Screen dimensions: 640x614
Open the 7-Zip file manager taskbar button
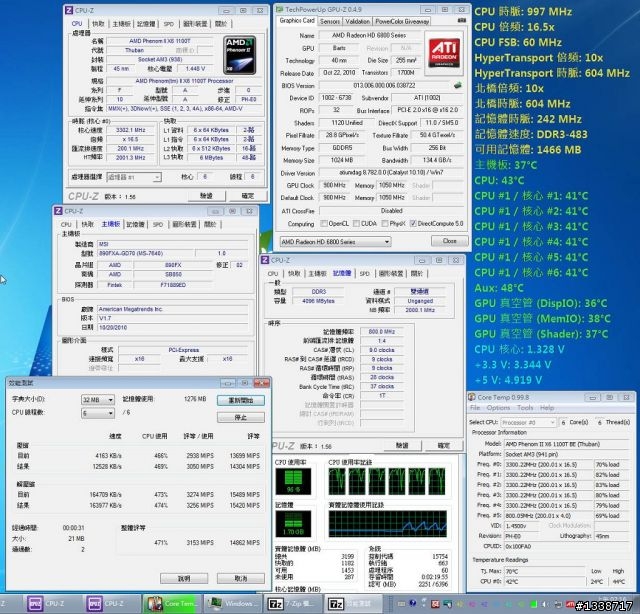point(291,603)
